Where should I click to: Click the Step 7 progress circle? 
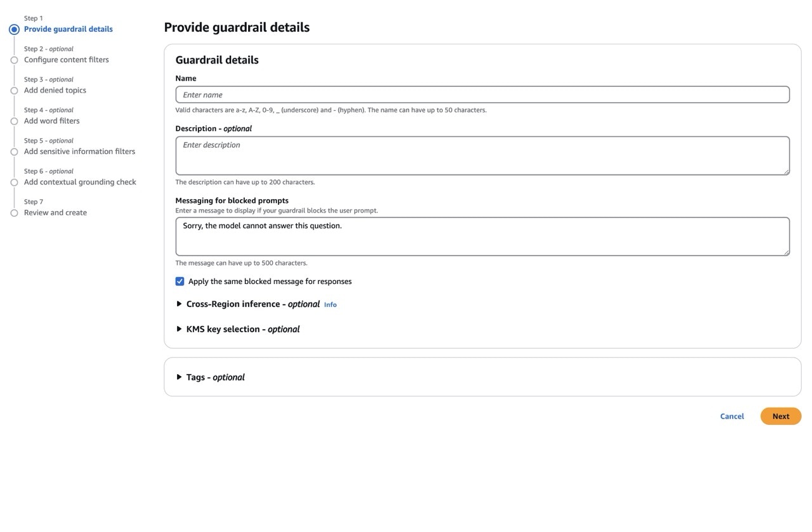[14, 212]
